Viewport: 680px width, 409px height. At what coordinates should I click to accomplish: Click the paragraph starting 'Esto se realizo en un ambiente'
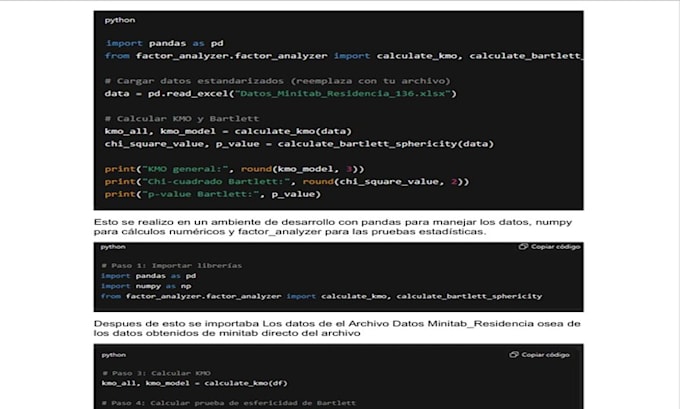coord(333,227)
